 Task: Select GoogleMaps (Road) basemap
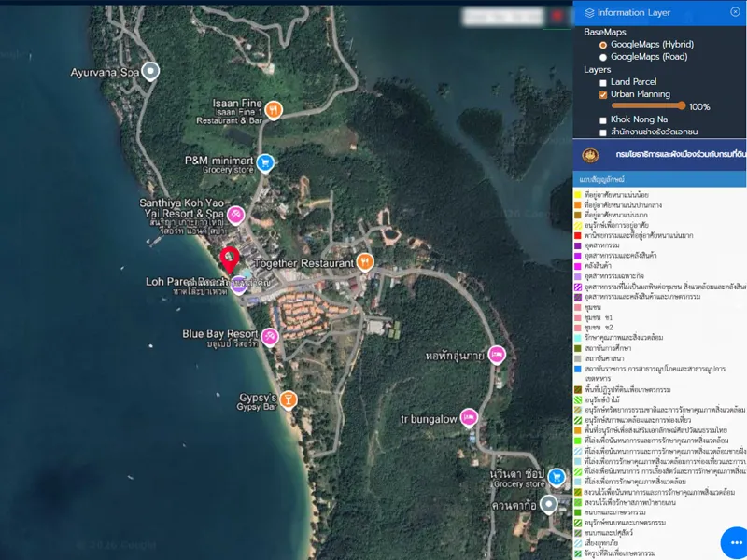click(603, 57)
